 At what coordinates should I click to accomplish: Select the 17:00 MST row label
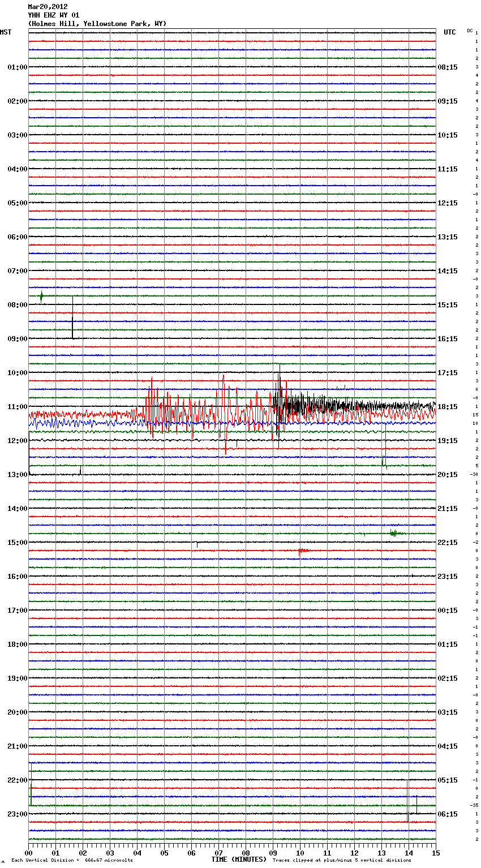click(x=18, y=611)
